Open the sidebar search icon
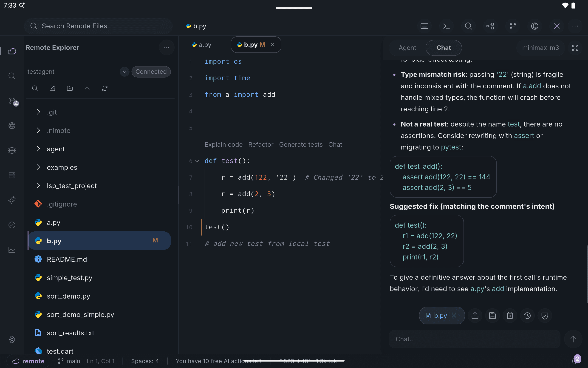Image resolution: width=588 pixels, height=368 pixels. coord(12,76)
